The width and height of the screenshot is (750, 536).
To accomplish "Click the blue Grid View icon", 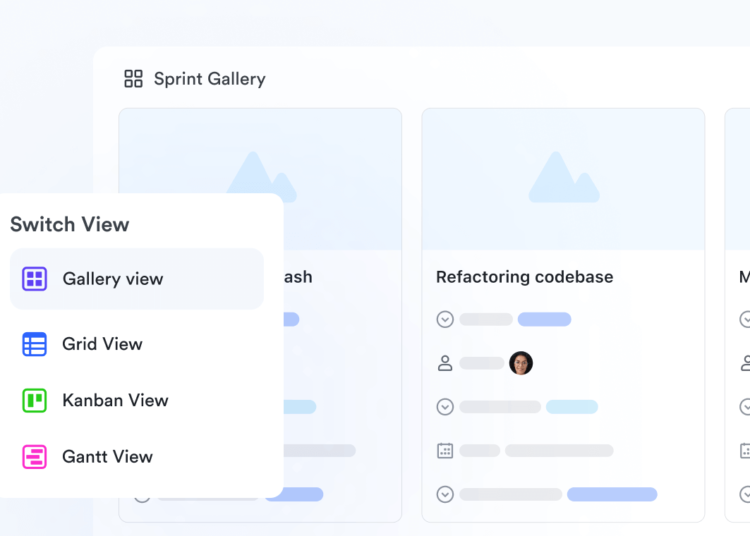I will pos(34,344).
